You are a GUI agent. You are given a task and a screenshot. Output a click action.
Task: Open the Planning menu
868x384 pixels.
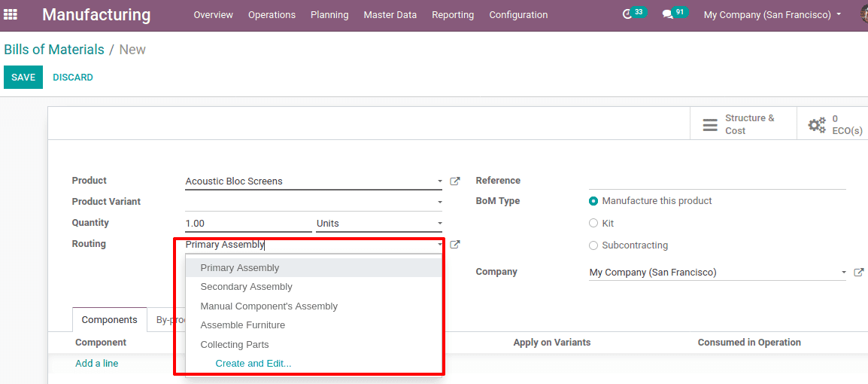(329, 15)
